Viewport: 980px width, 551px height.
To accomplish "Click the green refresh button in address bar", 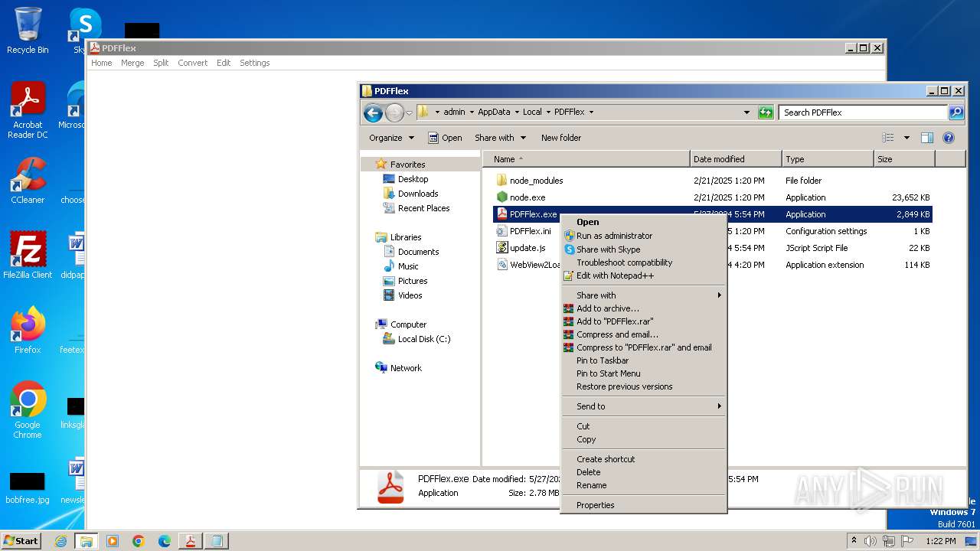I will 766,112.
